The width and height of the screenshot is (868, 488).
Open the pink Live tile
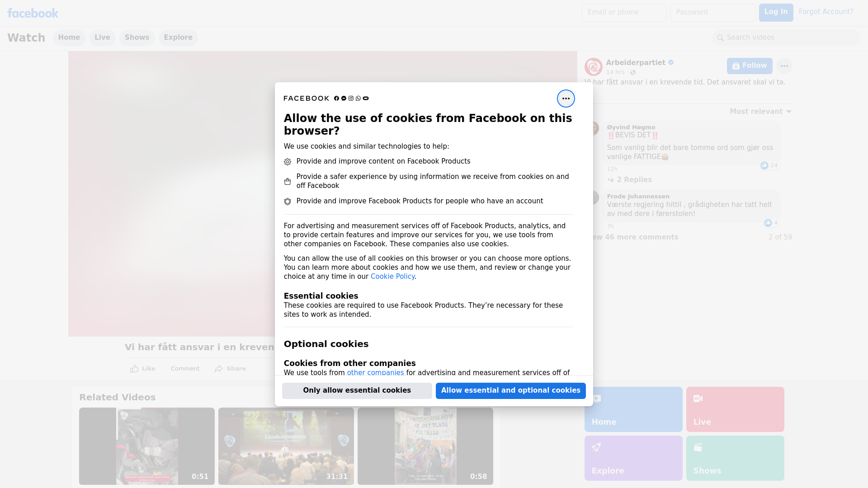[x=735, y=409]
